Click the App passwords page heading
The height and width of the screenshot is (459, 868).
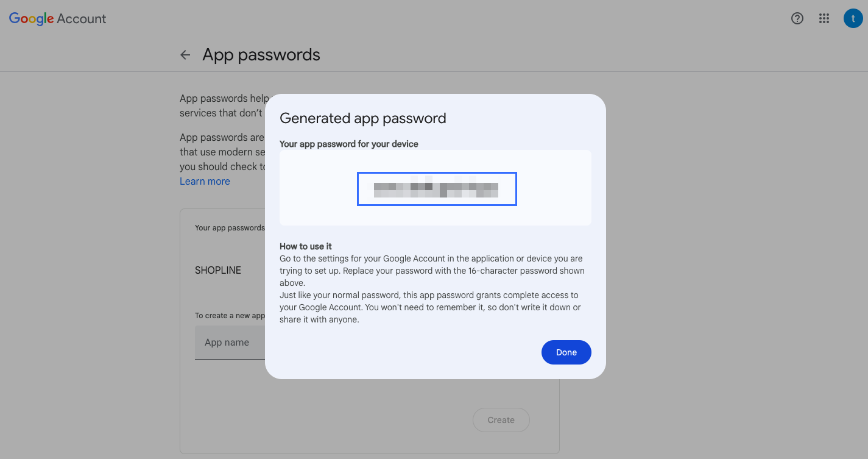pyautogui.click(x=261, y=54)
